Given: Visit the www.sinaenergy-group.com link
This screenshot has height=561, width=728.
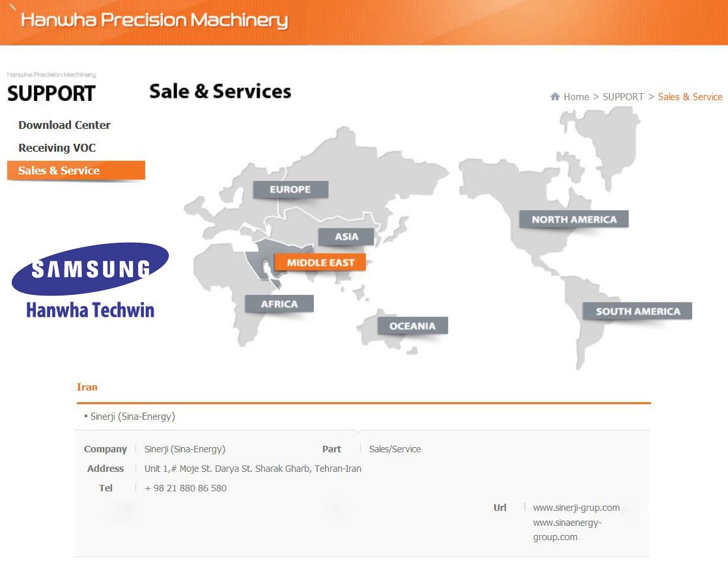Looking at the screenshot, I should point(567,530).
